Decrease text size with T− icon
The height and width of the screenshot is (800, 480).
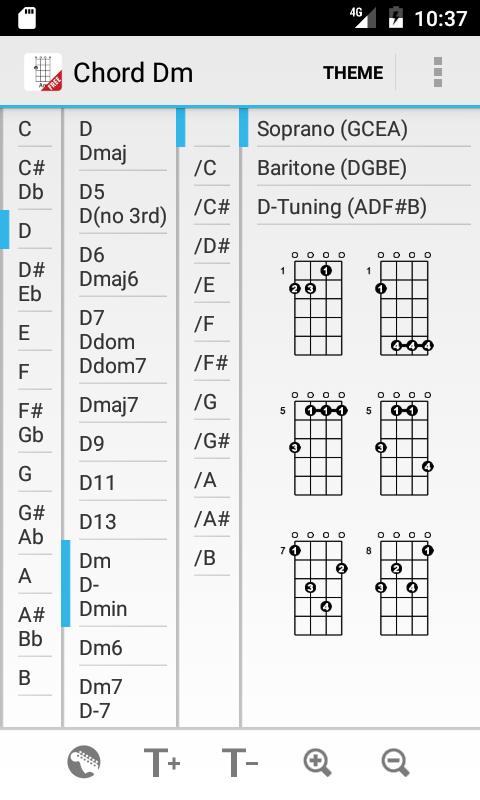(240, 762)
